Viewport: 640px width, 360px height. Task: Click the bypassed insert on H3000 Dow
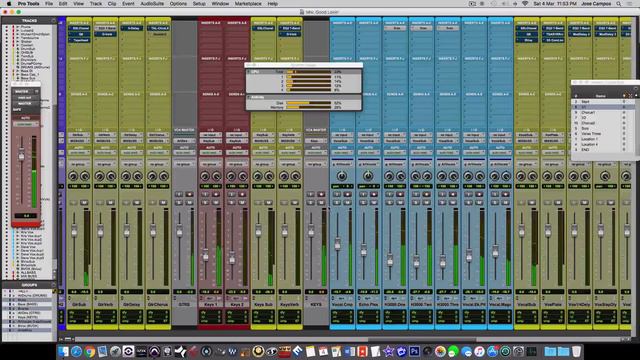[x=396, y=28]
